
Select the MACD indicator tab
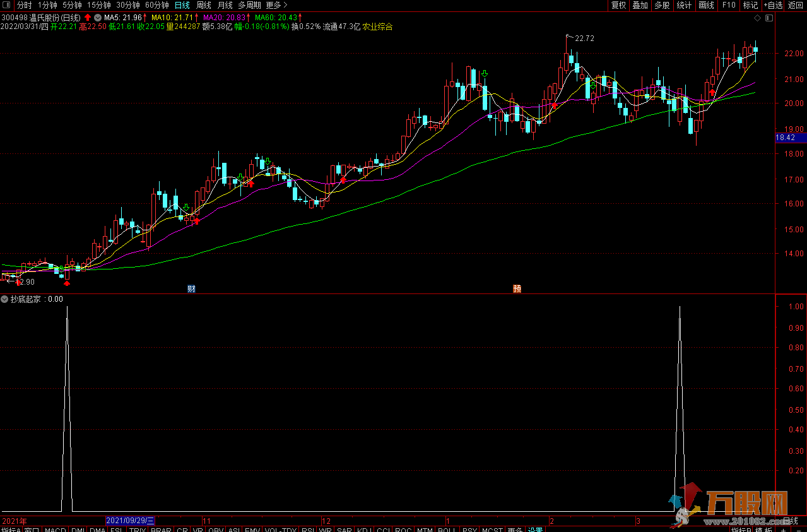55,531
